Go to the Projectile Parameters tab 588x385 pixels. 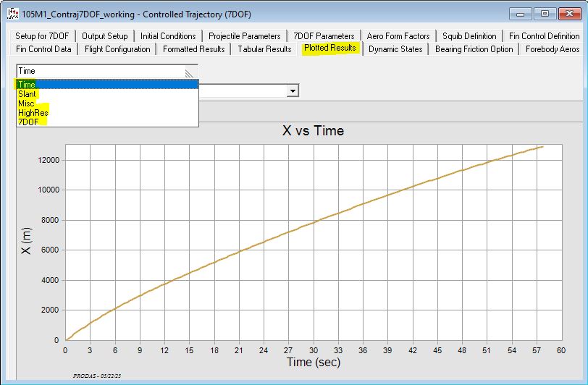pyautogui.click(x=244, y=35)
